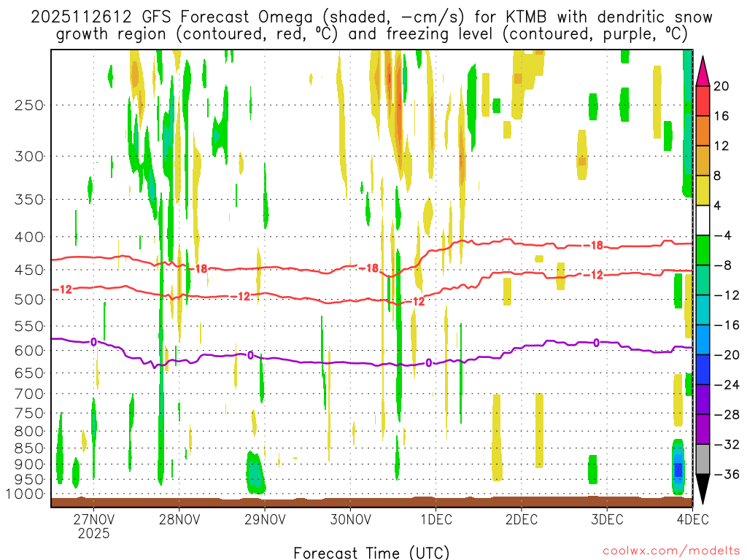The width and height of the screenshot is (747, 560).
Task: Click the purple 0 contour label near 27NOV
Action: 93,342
